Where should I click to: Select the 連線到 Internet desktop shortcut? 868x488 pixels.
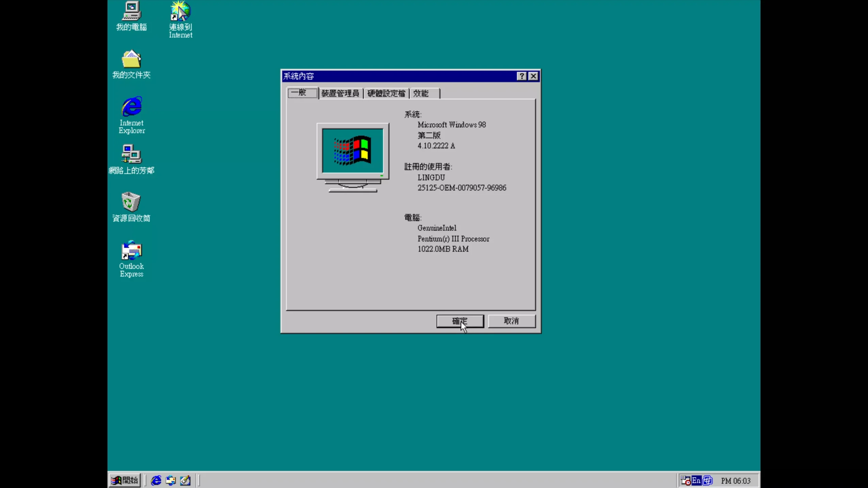[x=180, y=20]
